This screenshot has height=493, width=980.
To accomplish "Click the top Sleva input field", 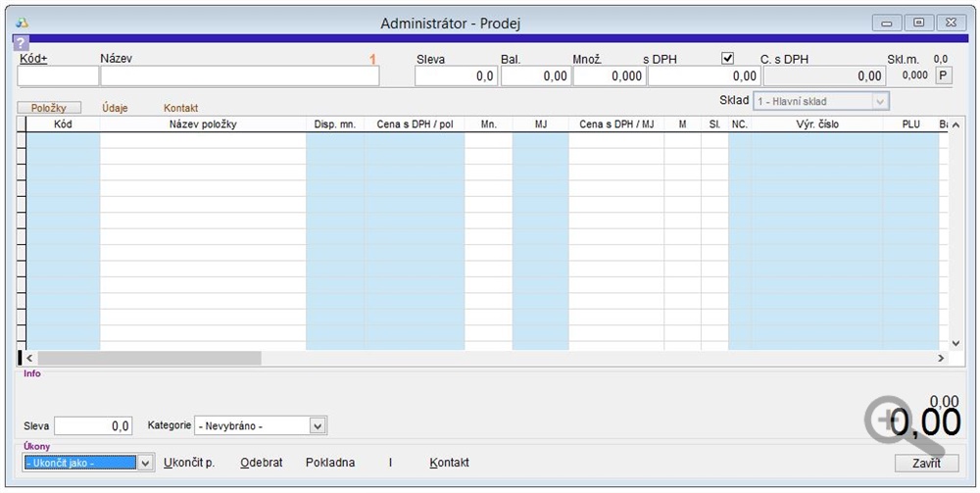I will (x=457, y=76).
